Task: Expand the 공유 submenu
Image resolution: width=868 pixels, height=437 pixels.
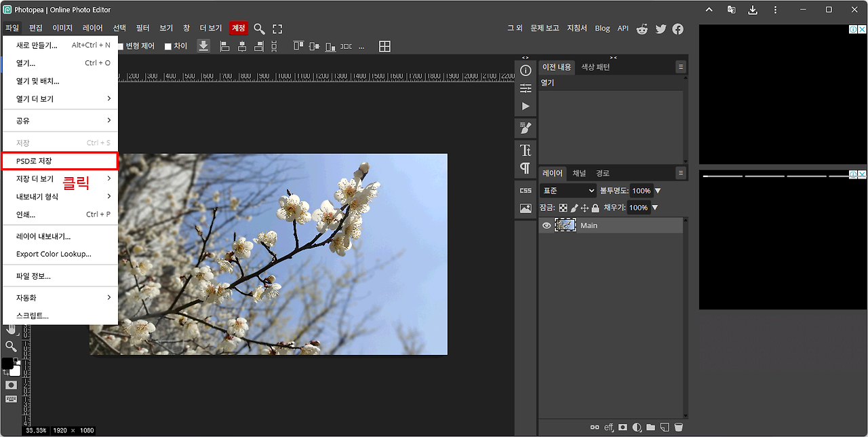Action: pyautogui.click(x=60, y=121)
